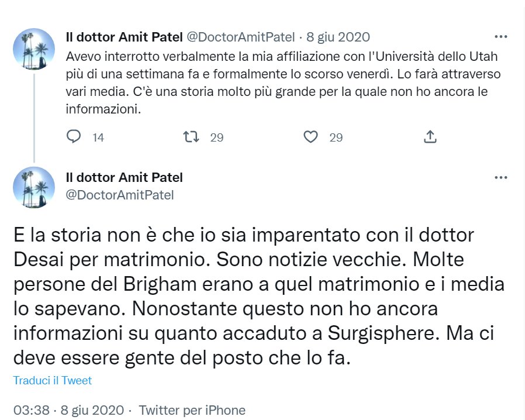Viewport: 525px width, 420px height.
Task: Click the second tweet's profile avatar
Action: pyautogui.click(x=34, y=187)
